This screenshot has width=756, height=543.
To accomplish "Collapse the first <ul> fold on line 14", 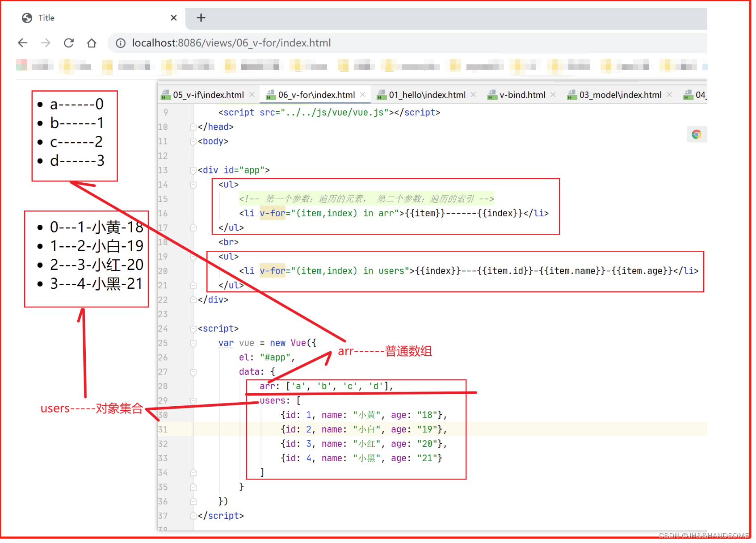I will point(193,185).
